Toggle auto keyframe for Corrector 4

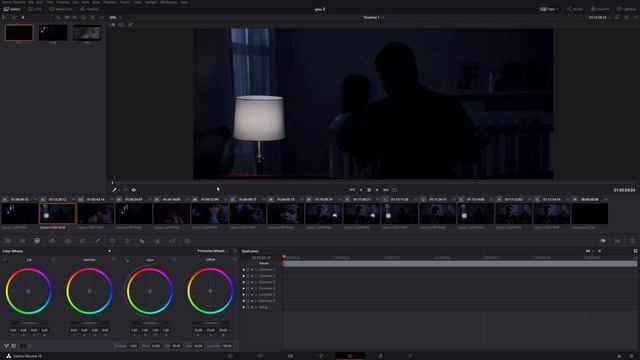click(252, 288)
